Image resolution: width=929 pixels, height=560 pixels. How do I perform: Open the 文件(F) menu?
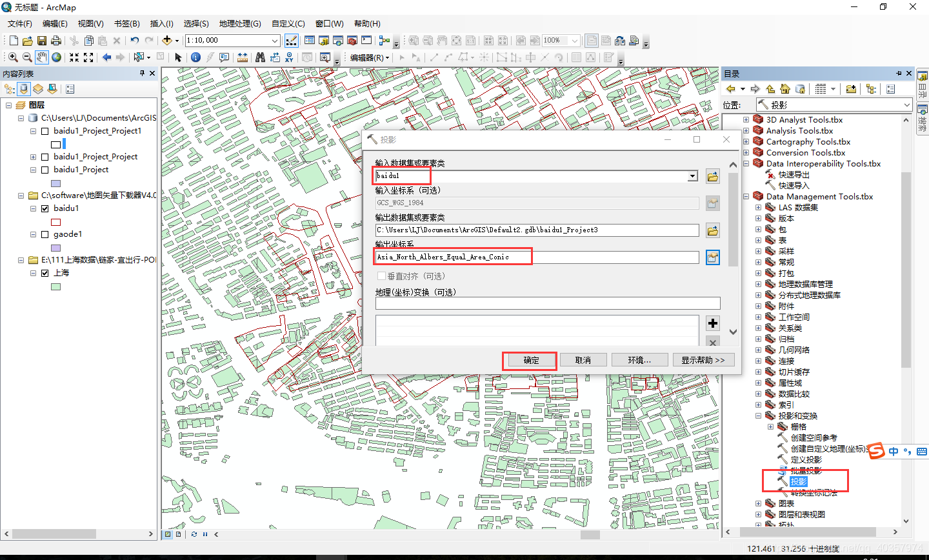19,23
